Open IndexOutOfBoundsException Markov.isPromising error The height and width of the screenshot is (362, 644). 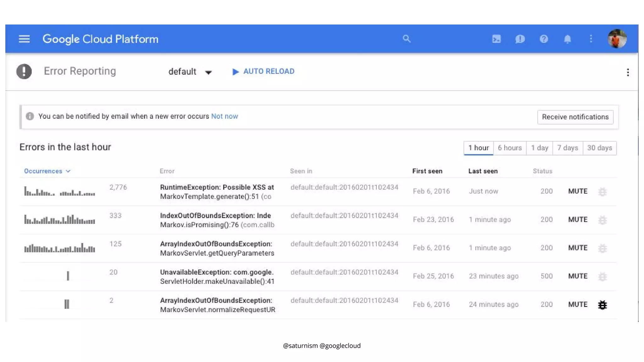tap(217, 220)
